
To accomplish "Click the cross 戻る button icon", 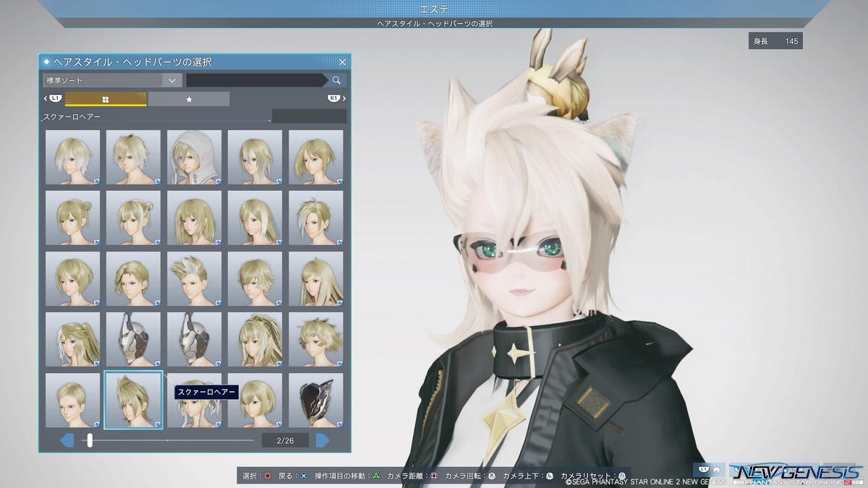I will pos(304,476).
